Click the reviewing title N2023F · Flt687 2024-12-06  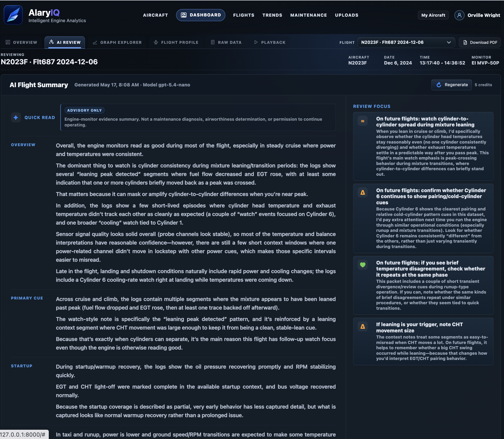pos(49,62)
